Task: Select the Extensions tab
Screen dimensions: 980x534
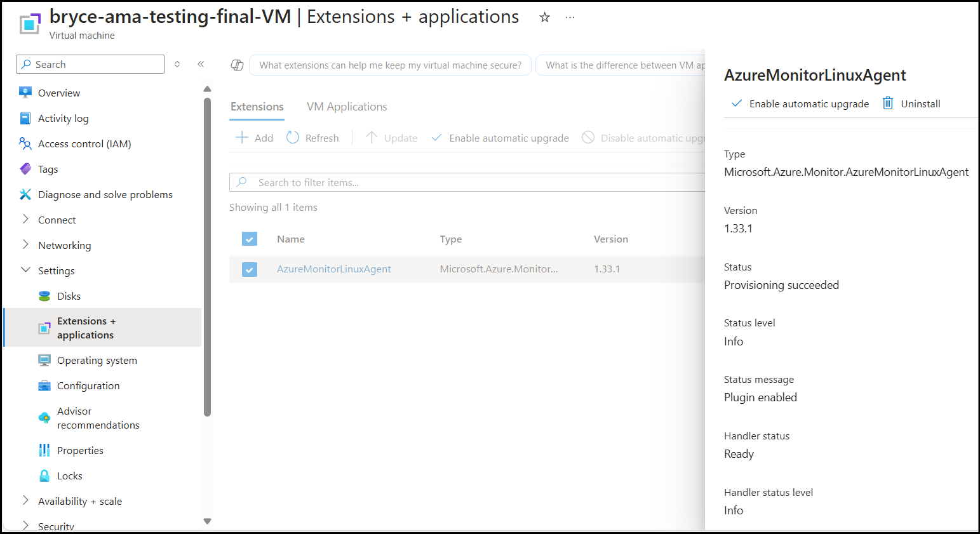Action: (x=257, y=106)
